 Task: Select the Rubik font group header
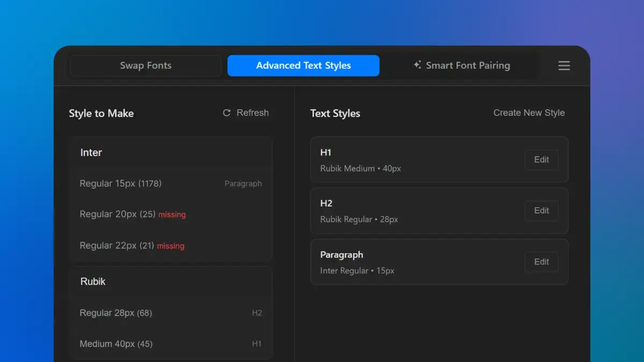(171, 282)
